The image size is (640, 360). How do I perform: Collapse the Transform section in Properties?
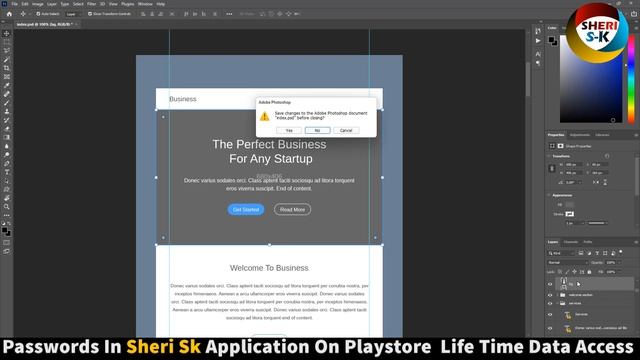point(549,156)
